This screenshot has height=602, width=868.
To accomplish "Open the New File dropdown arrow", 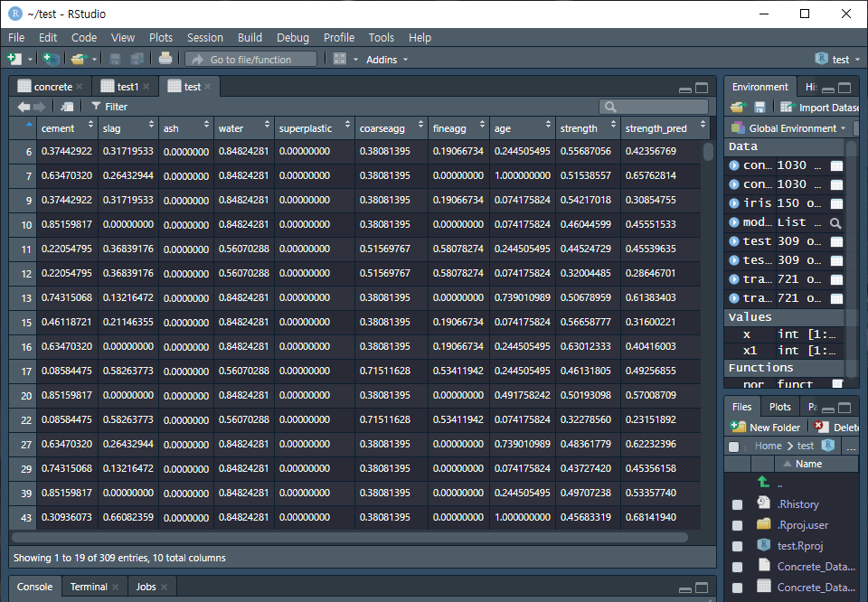I will pyautogui.click(x=31, y=59).
